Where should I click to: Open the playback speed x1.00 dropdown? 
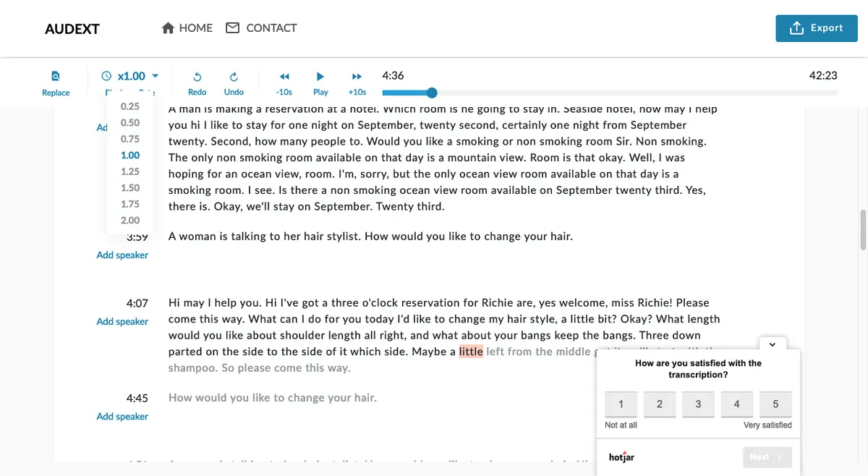130,76
